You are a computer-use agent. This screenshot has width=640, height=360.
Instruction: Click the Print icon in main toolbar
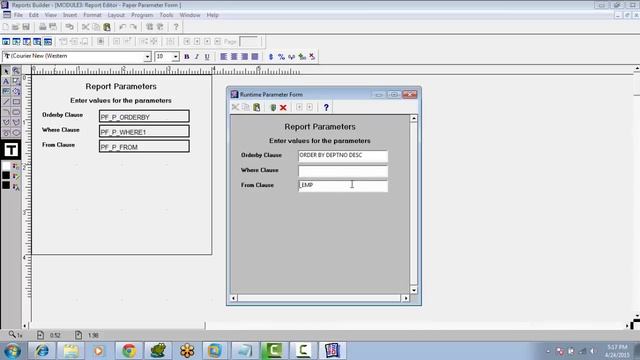point(42,27)
